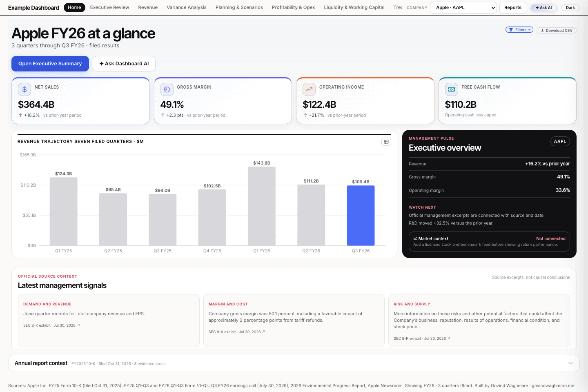Click the Gross Margin pie icon
The image size is (588, 392).
[167, 89]
